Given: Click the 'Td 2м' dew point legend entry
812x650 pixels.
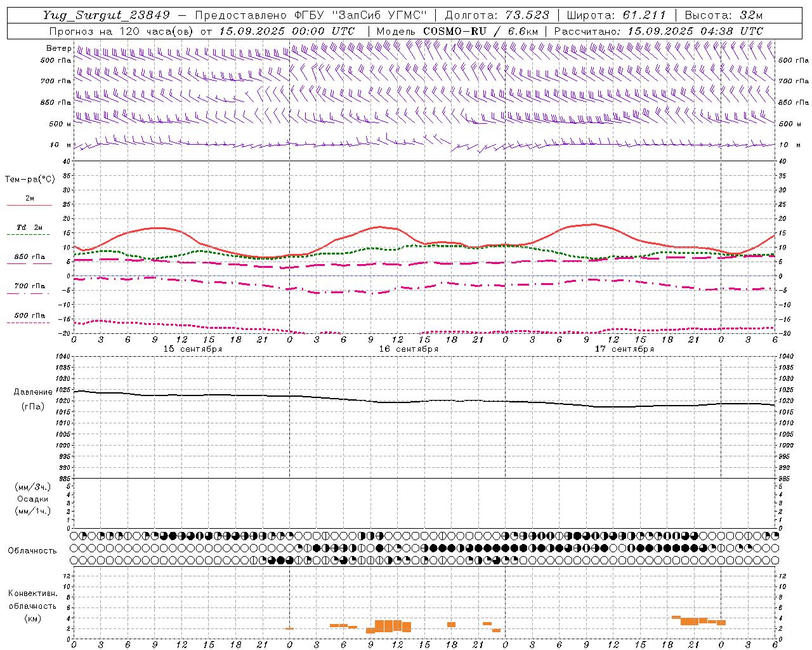Looking at the screenshot, I should tap(30, 227).
